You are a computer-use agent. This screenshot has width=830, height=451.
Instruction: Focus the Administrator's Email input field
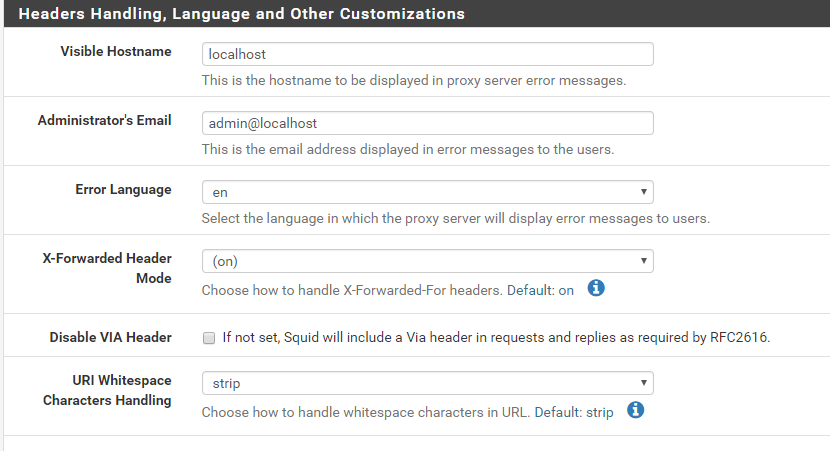tap(427, 123)
